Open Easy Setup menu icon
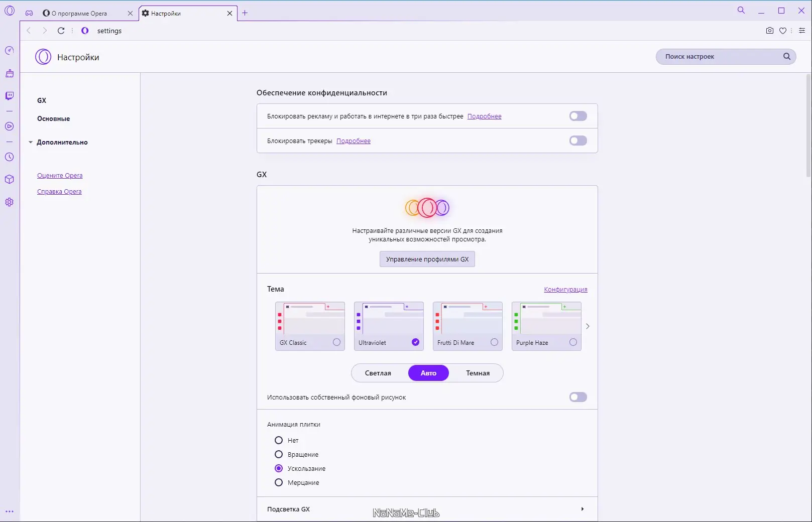The height and width of the screenshot is (522, 812). tap(802, 31)
